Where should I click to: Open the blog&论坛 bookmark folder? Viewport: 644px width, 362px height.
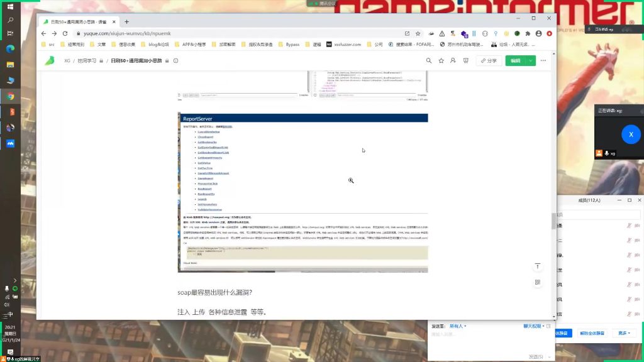(x=155, y=45)
